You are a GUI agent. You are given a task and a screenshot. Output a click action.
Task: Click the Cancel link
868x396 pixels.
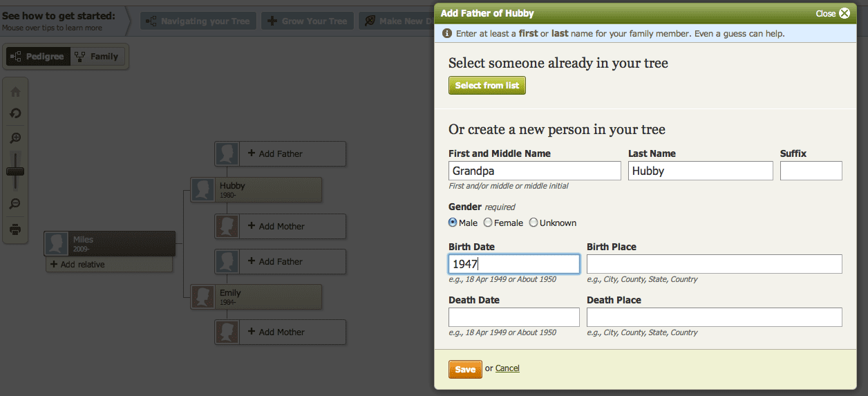coord(507,368)
